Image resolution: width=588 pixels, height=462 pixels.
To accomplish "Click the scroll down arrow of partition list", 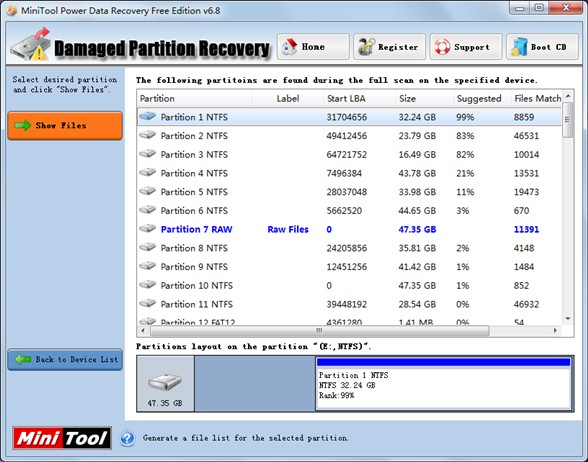I will (568, 319).
